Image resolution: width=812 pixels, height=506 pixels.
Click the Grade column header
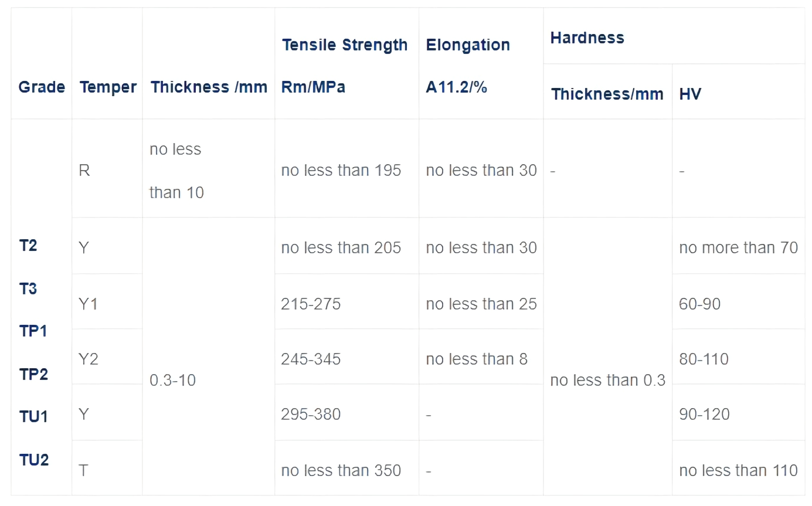coord(42,87)
